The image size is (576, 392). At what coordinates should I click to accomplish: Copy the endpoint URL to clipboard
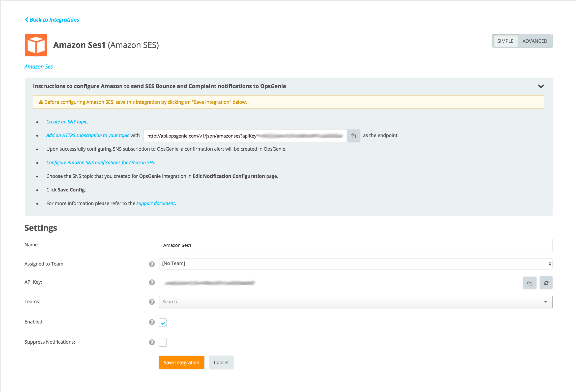click(353, 136)
